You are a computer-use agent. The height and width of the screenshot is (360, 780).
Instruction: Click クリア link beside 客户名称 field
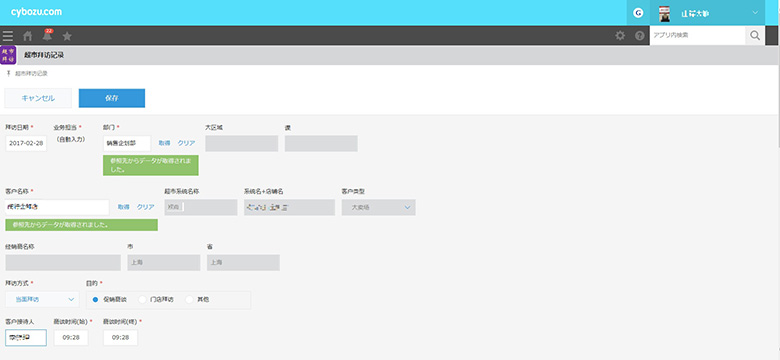[146, 207]
